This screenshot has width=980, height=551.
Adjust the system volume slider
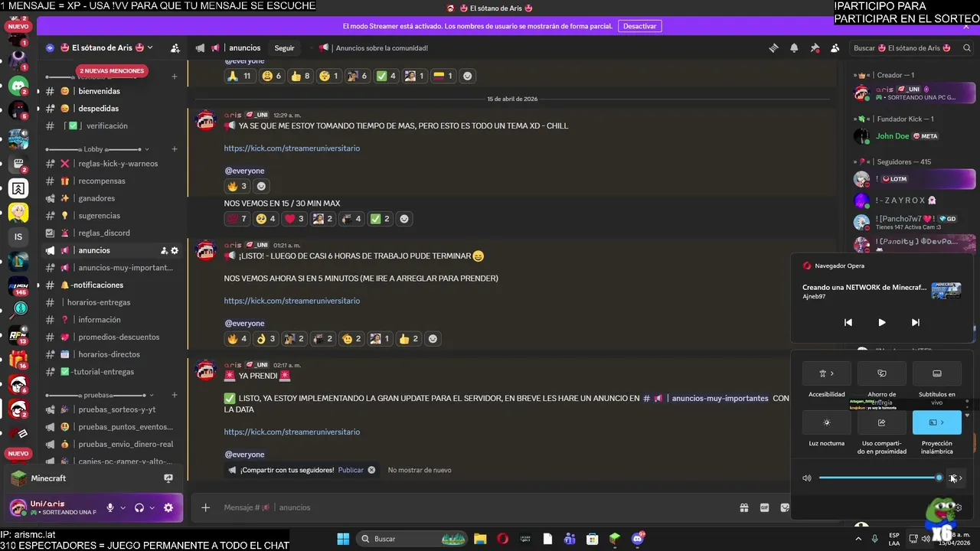point(880,478)
